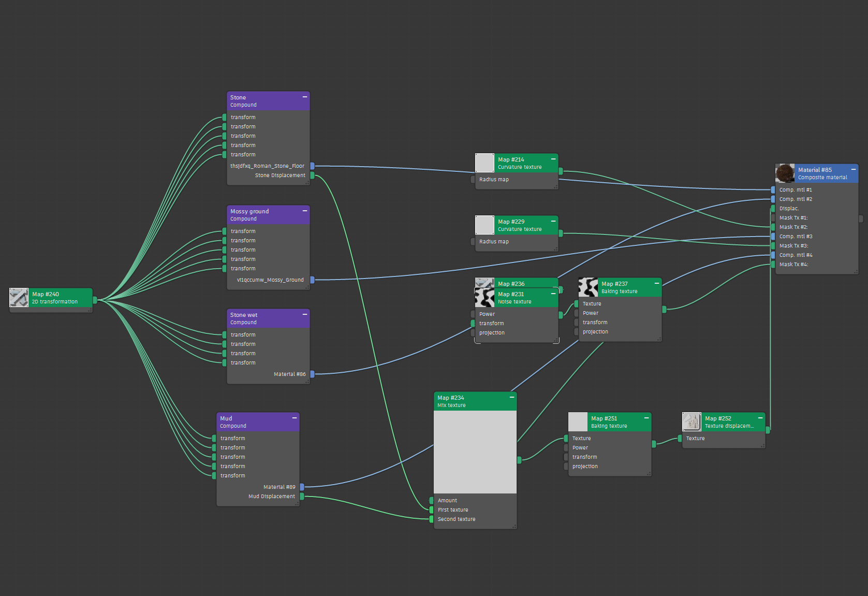
Task: Click the Mask Tx #4 input socket
Action: [773, 265]
